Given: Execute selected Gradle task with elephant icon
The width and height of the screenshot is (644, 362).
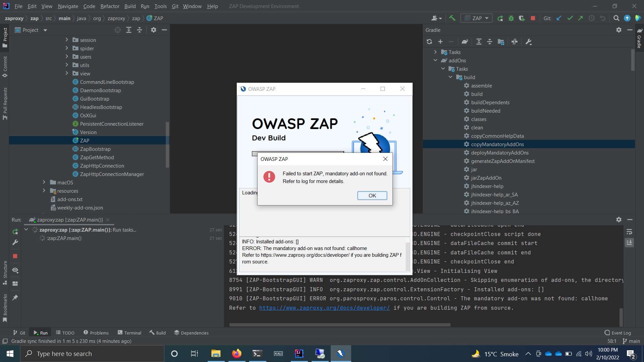Looking at the screenshot, I should tap(465, 42).
